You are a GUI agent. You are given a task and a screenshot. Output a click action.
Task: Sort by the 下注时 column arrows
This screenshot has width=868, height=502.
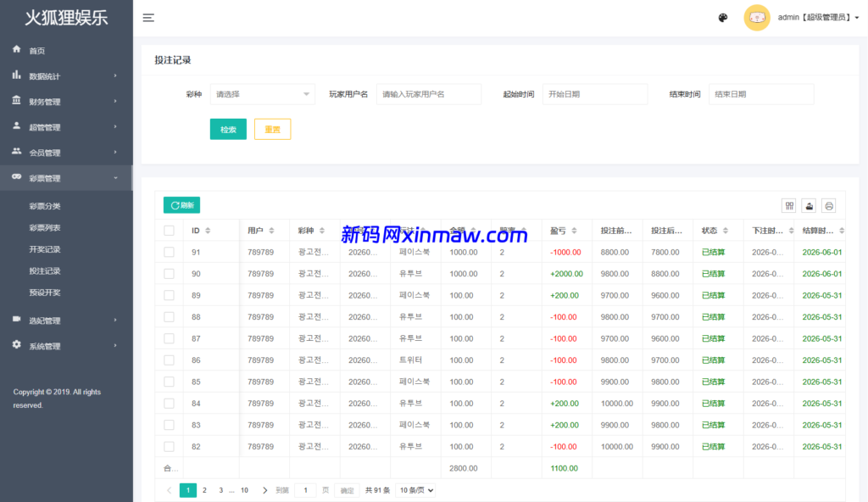(791, 231)
